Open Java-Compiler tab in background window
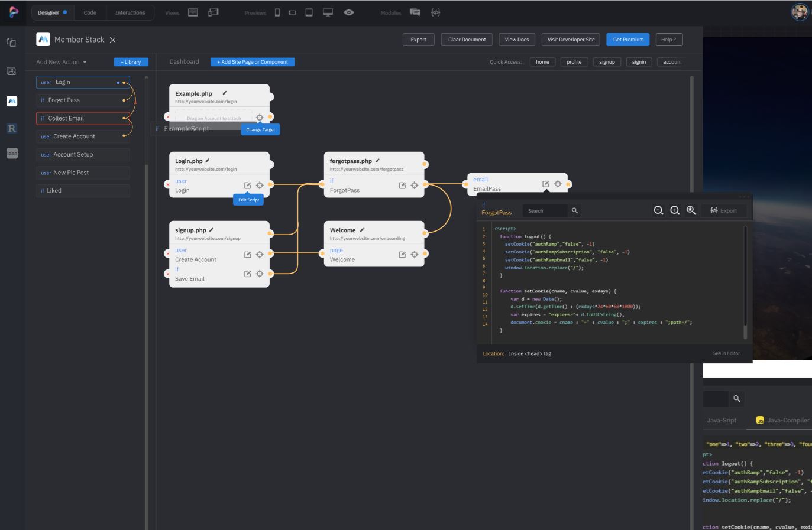The height and width of the screenshot is (530, 812). tap(783, 420)
